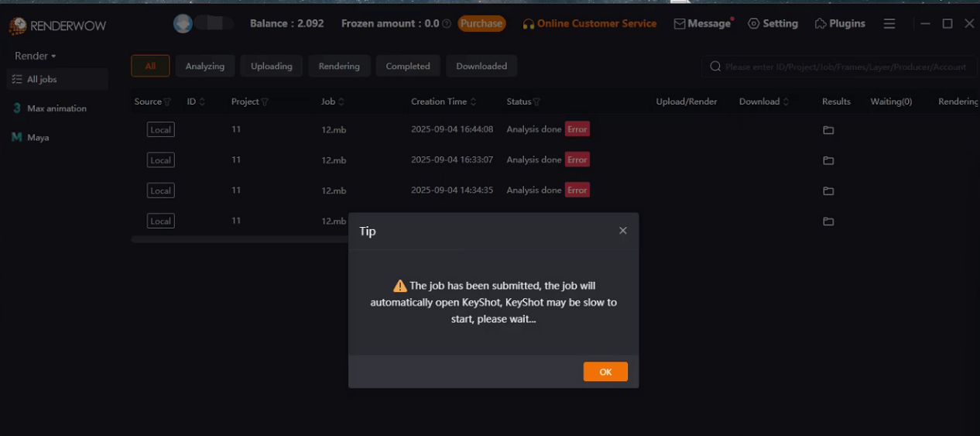Click Error badge of 14:34:35 job
Screen dimensions: 980x436
(x=577, y=190)
